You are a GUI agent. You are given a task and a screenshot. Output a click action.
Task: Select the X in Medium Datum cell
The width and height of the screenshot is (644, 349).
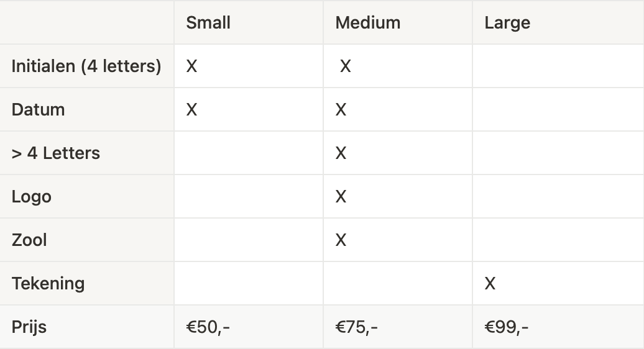341,110
